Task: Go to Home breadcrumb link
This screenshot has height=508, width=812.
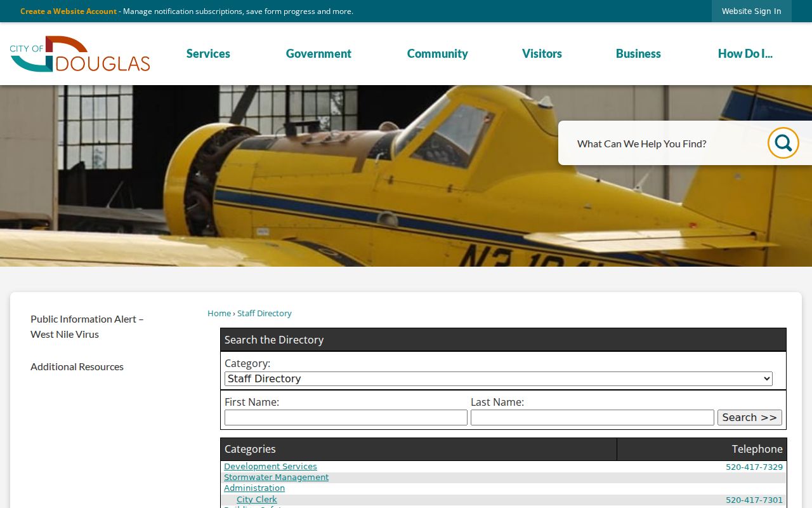Action: coord(219,313)
